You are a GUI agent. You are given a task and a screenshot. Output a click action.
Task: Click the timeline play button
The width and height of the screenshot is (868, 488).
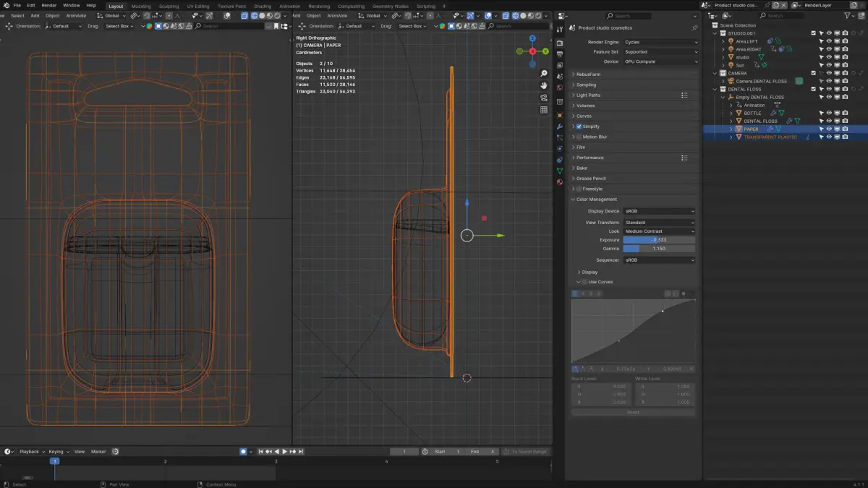coord(284,452)
